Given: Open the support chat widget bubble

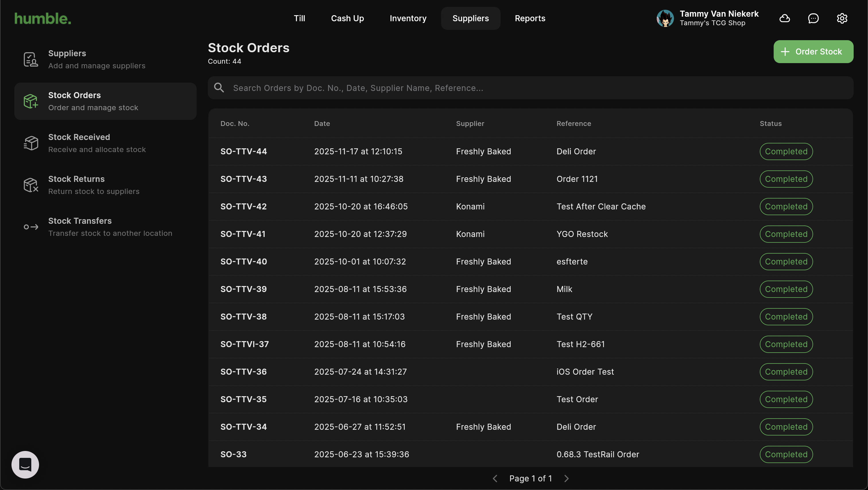Looking at the screenshot, I should coord(25,464).
